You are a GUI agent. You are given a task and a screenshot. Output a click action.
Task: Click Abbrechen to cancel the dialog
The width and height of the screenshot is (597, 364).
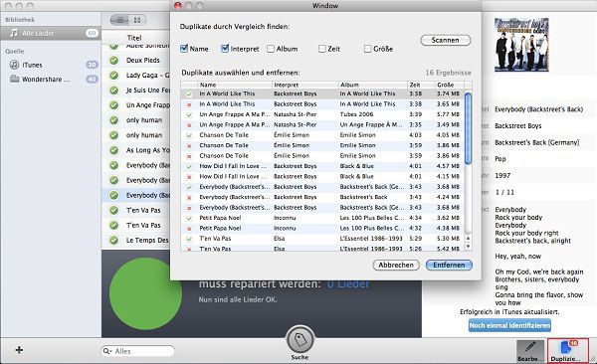[x=396, y=265]
